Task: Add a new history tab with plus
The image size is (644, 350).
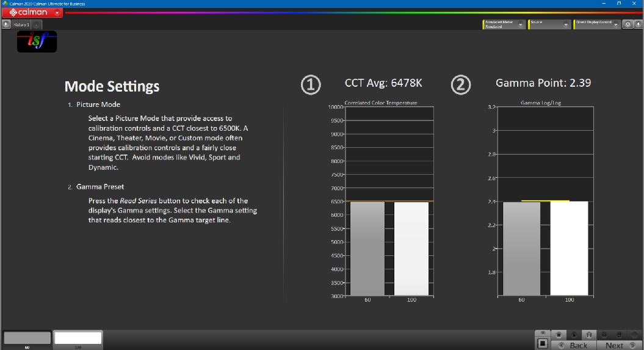Action: click(36, 24)
